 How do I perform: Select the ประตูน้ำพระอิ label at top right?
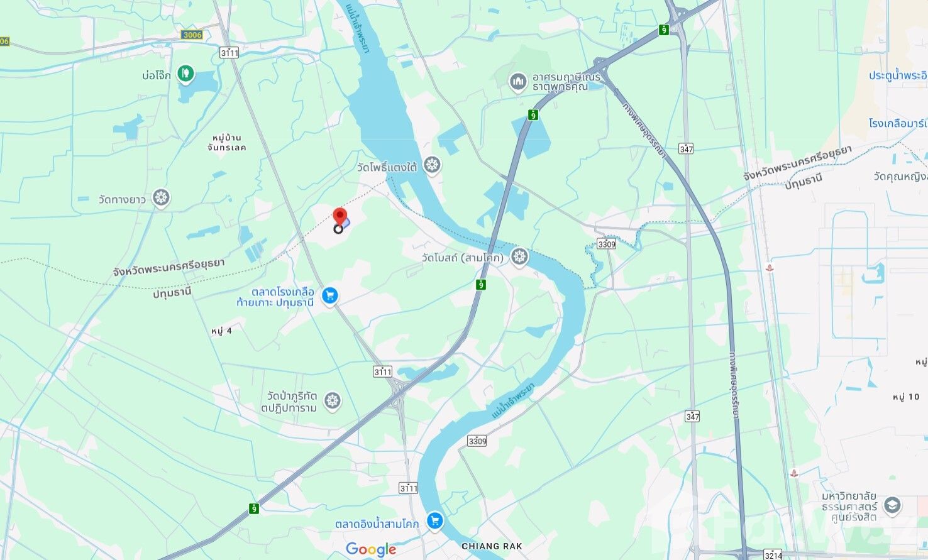pyautogui.click(x=898, y=75)
